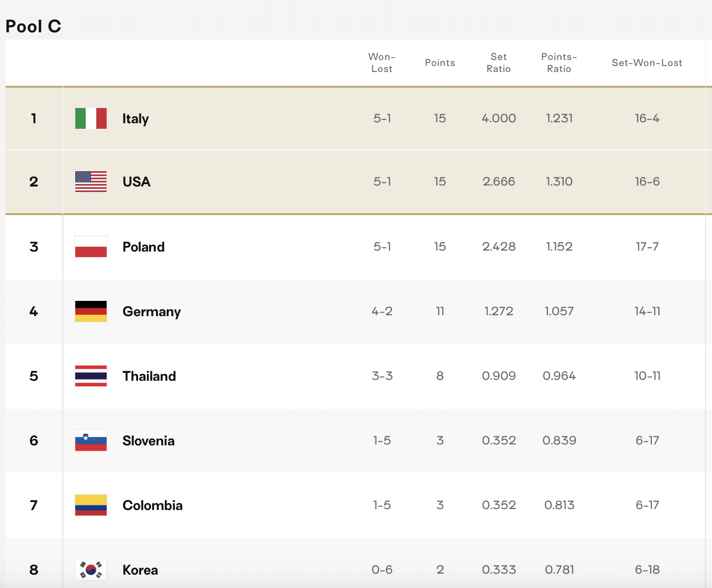Click the Pool C heading

pyautogui.click(x=33, y=26)
